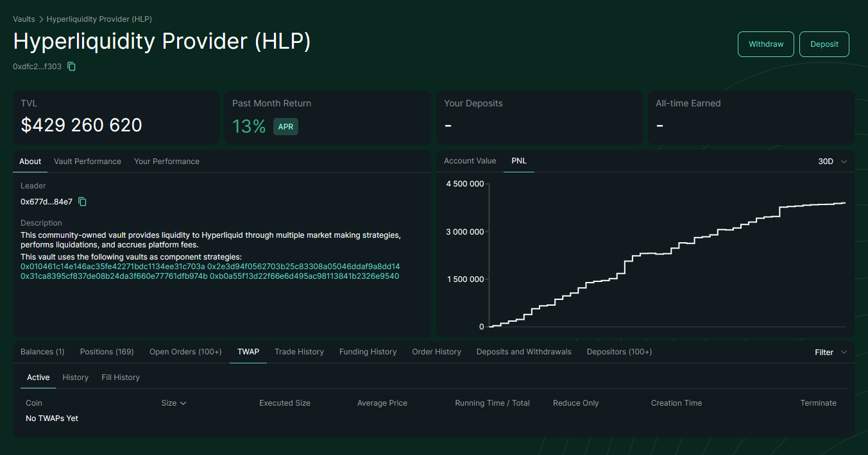Open component vault 0xb0a55f13d22f66e6d...

[305, 276]
